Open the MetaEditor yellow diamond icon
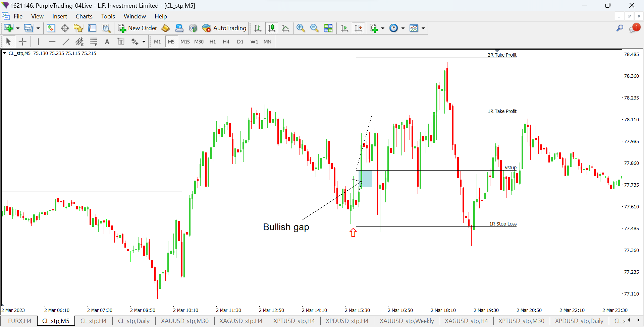644x327 pixels. [166, 28]
